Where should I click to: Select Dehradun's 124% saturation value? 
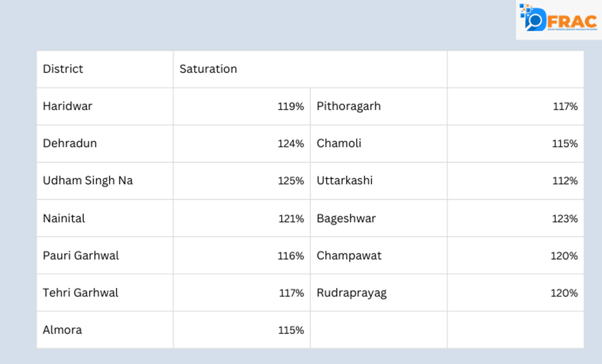point(291,144)
